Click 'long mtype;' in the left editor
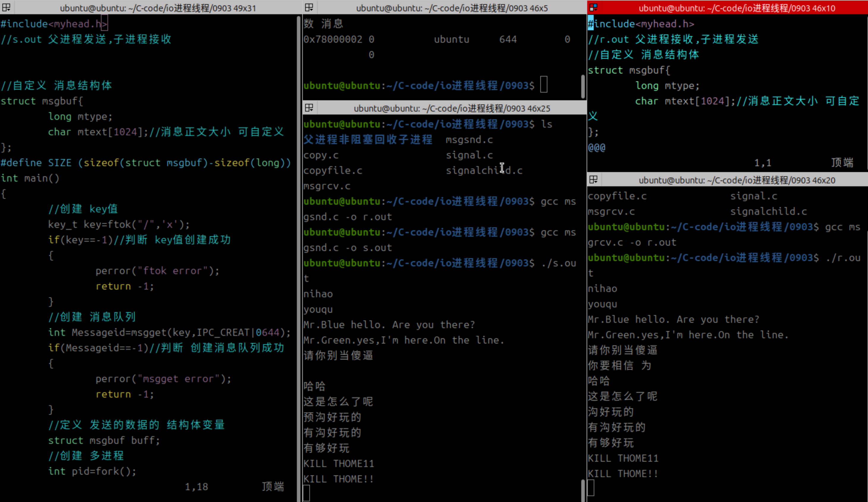Viewport: 868px width, 502px height. pos(80,116)
